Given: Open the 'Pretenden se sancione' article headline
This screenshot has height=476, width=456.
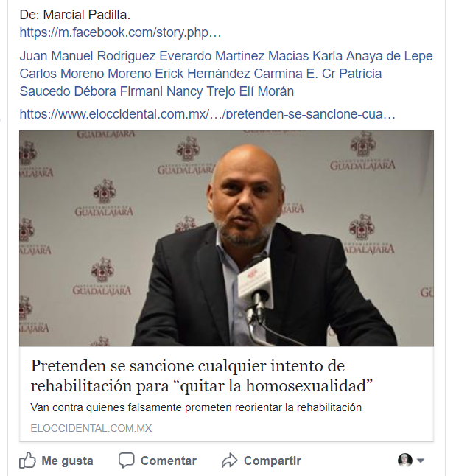Looking at the screenshot, I should coord(202,376).
